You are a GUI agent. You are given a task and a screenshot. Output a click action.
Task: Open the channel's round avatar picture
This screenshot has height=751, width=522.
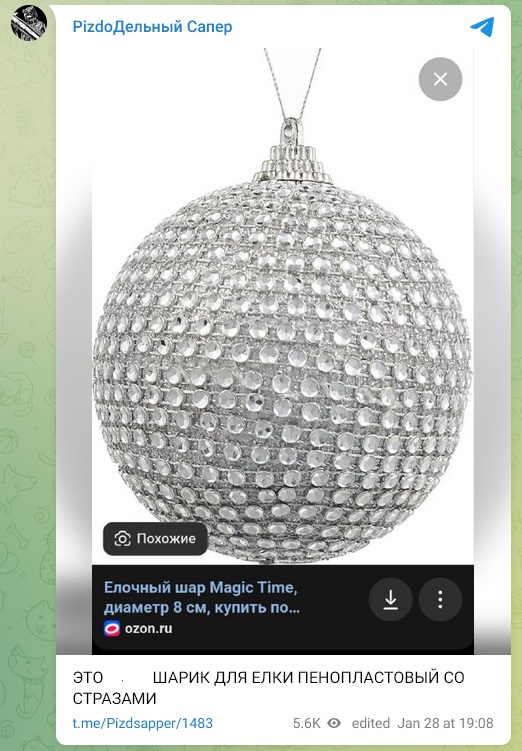29,23
